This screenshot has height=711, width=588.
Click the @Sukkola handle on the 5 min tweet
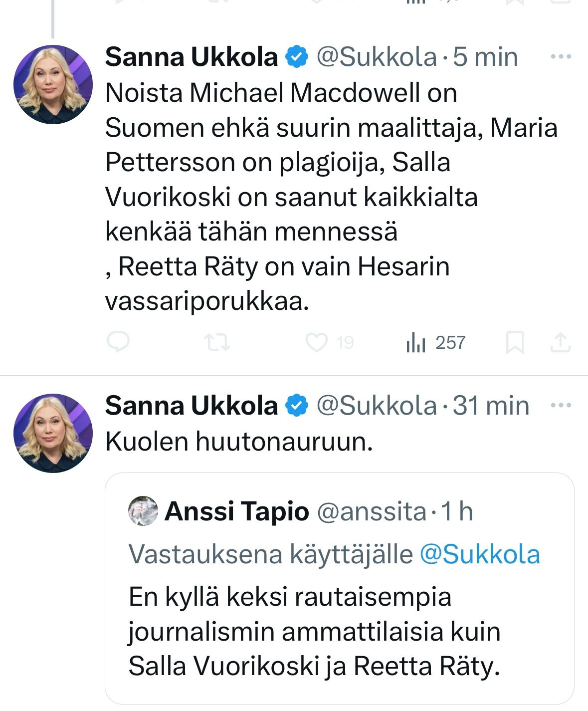(377, 57)
